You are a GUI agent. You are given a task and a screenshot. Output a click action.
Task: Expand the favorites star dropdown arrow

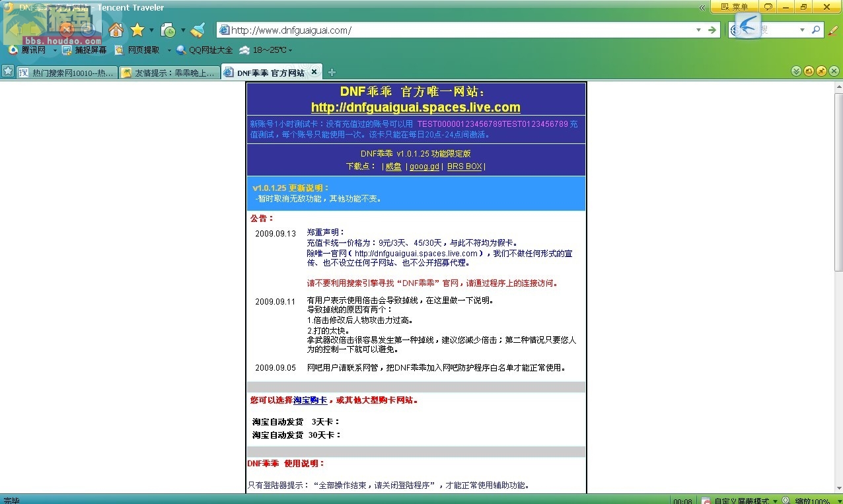click(151, 30)
